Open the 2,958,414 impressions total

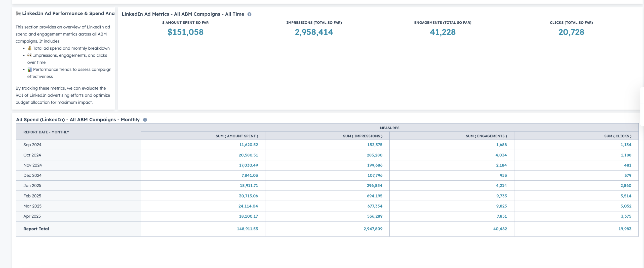(314, 32)
